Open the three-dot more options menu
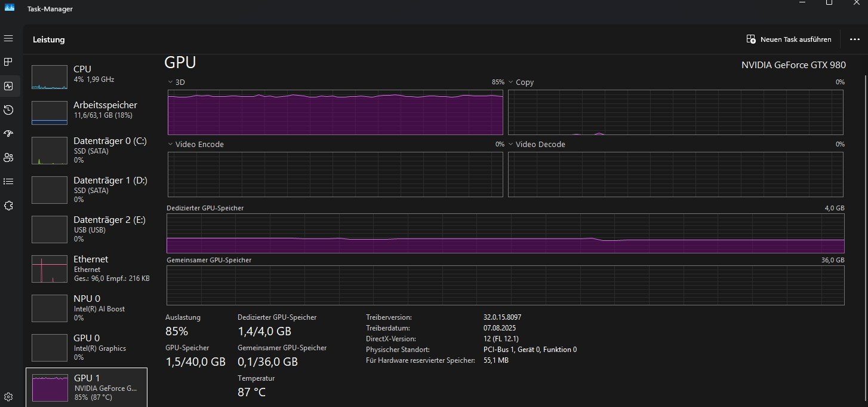The image size is (868, 407). point(854,39)
